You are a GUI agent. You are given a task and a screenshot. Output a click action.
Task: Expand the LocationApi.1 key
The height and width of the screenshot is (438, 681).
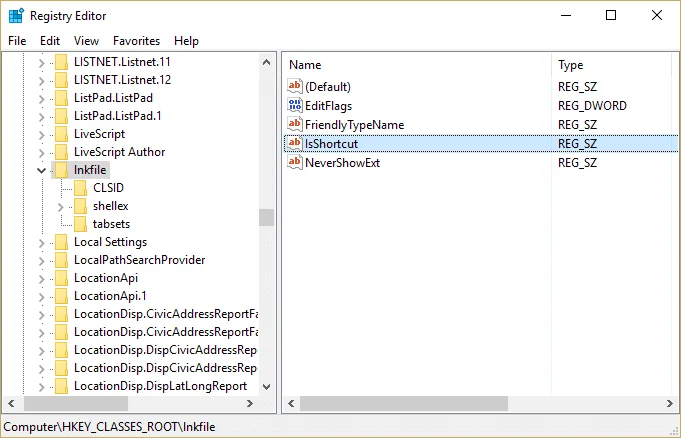point(42,297)
